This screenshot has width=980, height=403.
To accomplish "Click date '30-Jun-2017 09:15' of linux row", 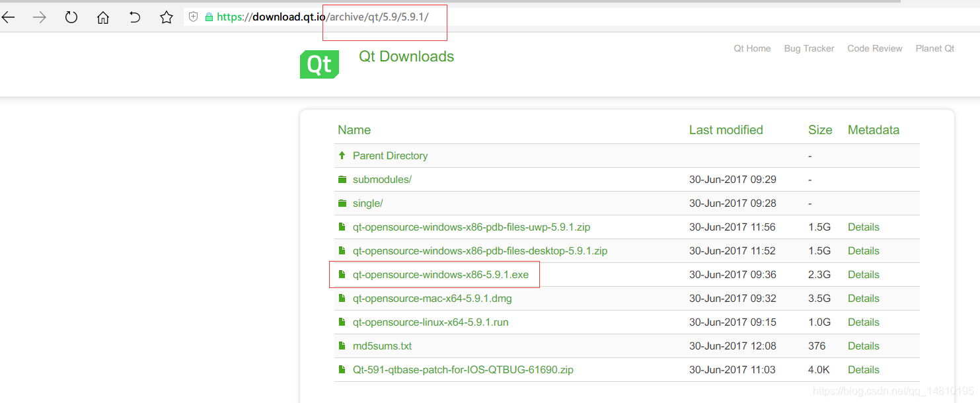I will tap(732, 322).
